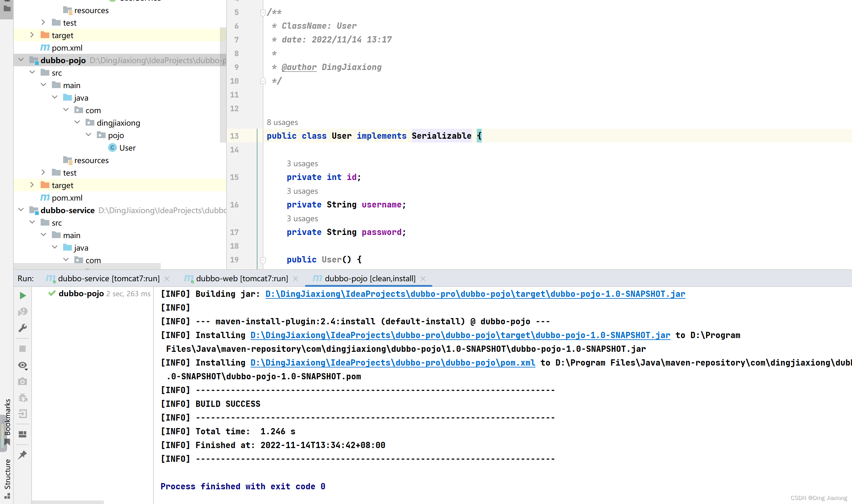852x504 pixels.
Task: Open the Project tool window folder icon
Action: [x=7, y=8]
